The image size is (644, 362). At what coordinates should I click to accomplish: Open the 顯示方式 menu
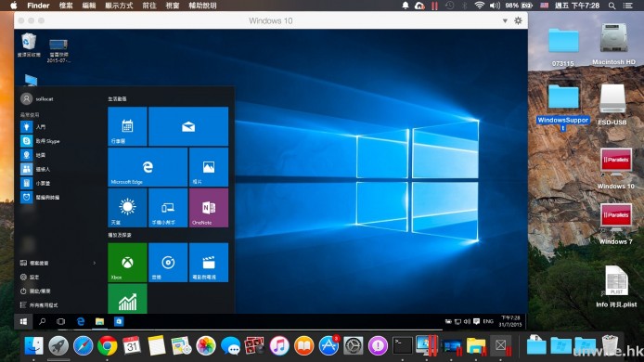[119, 6]
